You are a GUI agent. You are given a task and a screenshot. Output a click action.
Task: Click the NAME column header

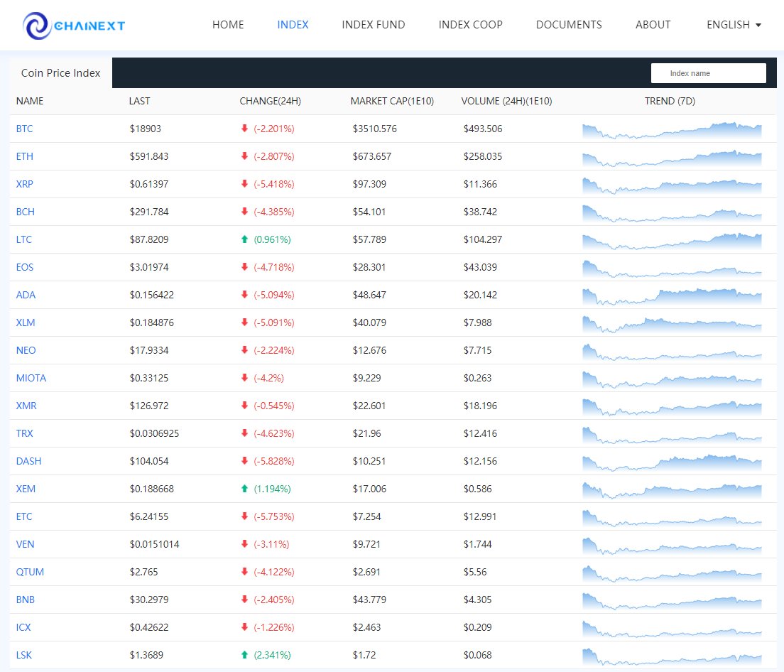tap(30, 101)
